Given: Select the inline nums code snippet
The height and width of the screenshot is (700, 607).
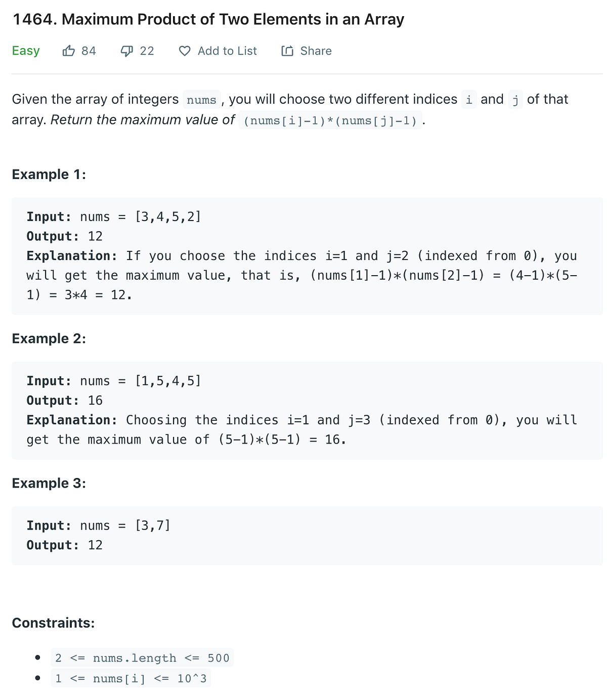Looking at the screenshot, I should 201,100.
